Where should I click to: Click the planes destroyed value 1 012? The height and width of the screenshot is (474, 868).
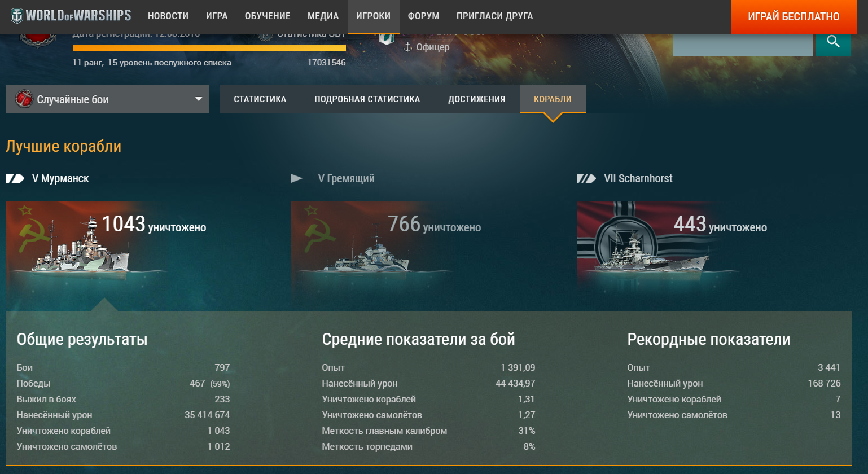coord(218,446)
